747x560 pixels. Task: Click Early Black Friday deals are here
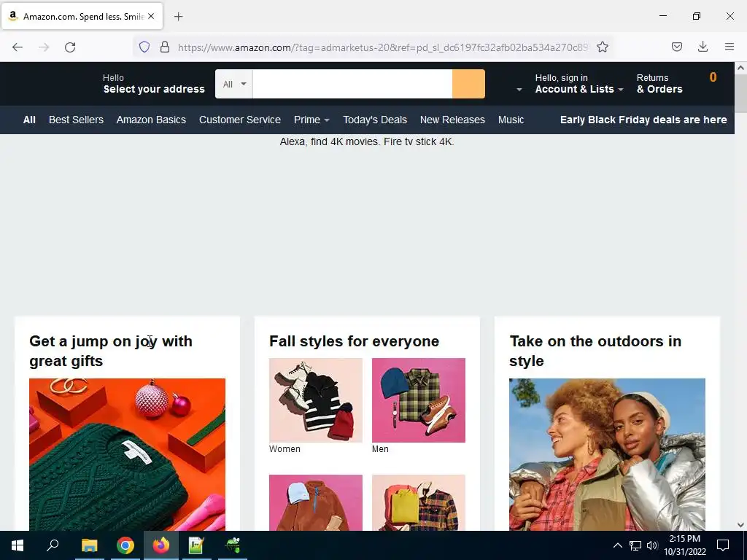(643, 120)
